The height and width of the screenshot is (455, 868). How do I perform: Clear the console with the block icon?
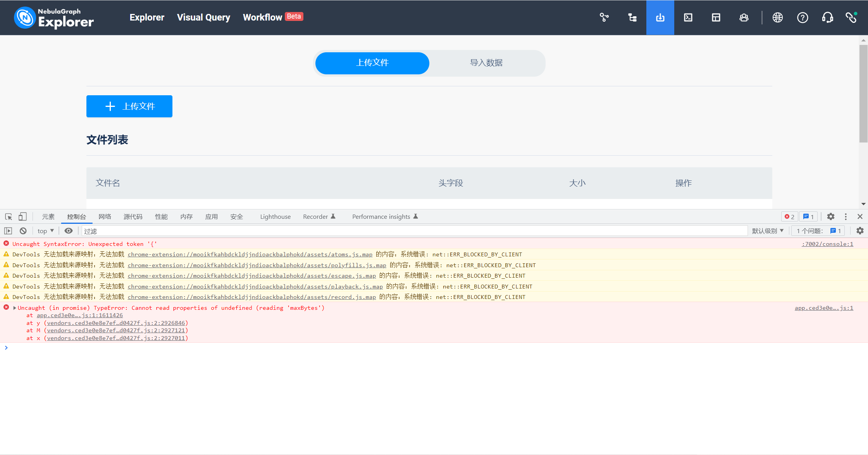[23, 230]
